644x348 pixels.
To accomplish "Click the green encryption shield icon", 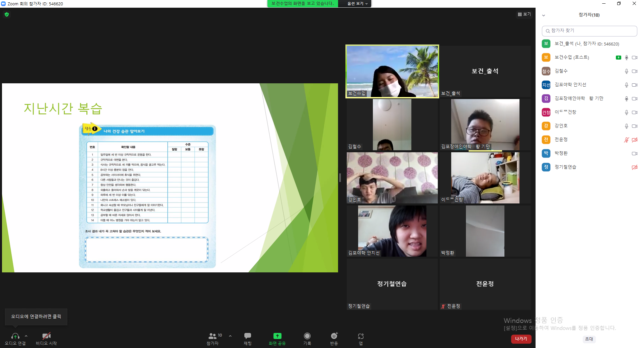I will coord(7,14).
